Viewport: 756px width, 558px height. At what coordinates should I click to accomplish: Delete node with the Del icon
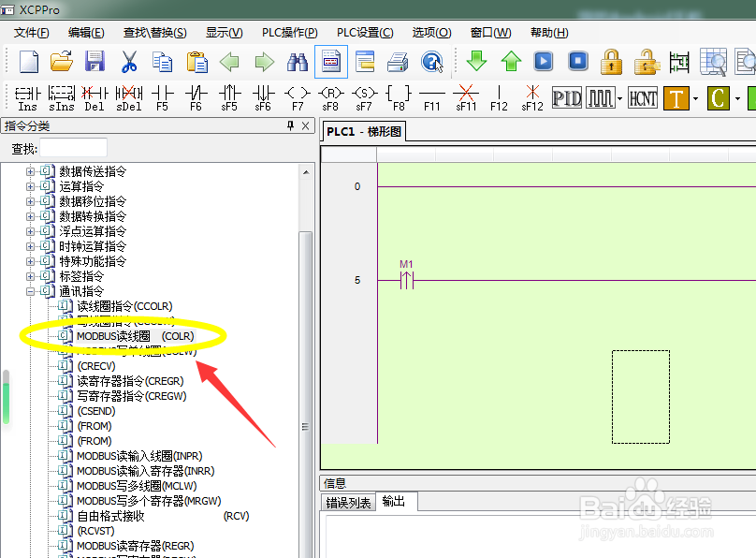94,98
